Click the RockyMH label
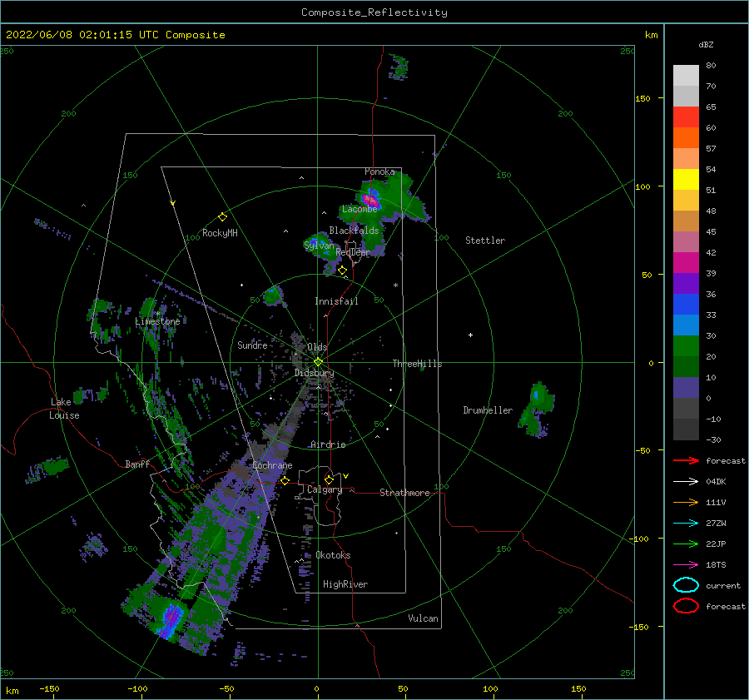Image resolution: width=749 pixels, height=700 pixels. (x=220, y=233)
